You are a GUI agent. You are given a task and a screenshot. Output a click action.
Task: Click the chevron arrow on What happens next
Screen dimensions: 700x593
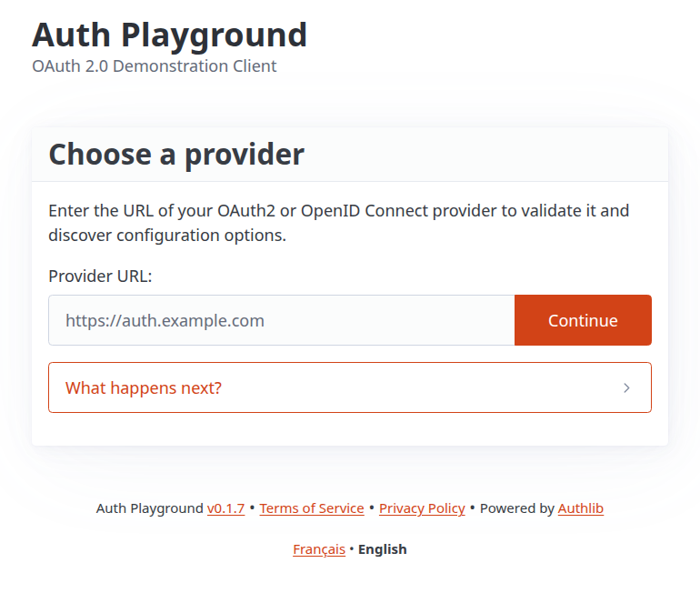coord(626,387)
